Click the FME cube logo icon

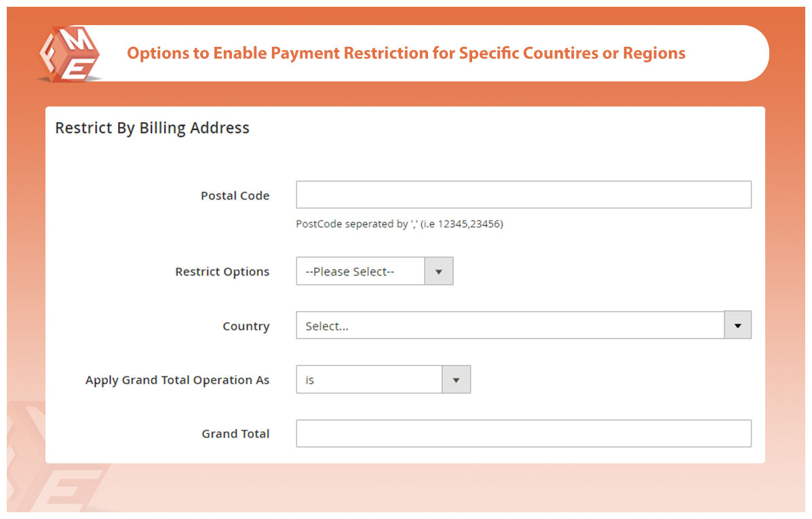tap(69, 54)
